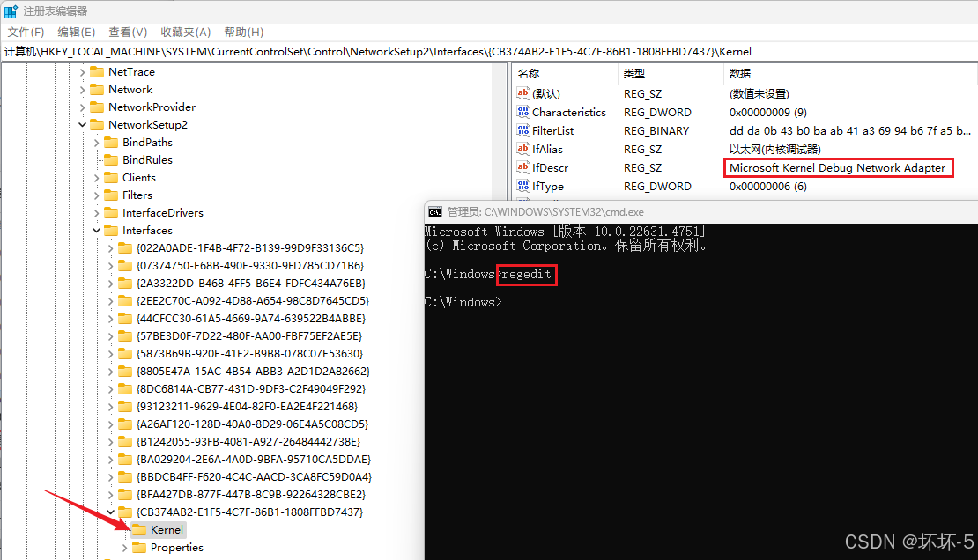Click folder icon of {BFA427DB-877F-447B-8C9B-92264328CBE2}
This screenshot has width=978, height=560.
coord(125,495)
